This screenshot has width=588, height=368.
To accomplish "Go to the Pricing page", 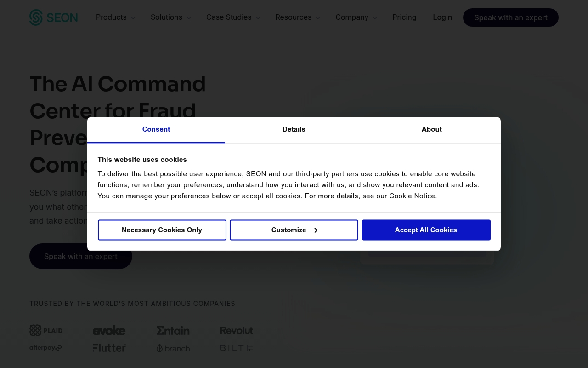I will click(404, 17).
